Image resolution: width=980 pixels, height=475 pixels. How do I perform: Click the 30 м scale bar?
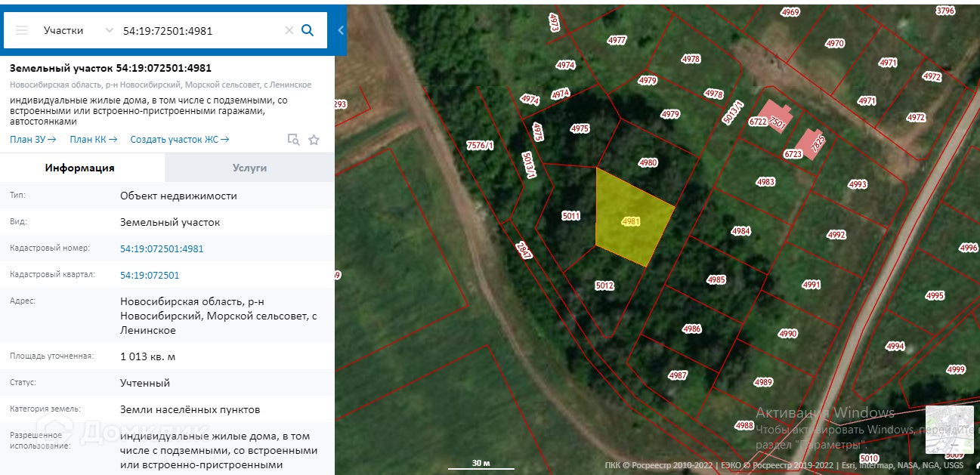click(x=481, y=464)
